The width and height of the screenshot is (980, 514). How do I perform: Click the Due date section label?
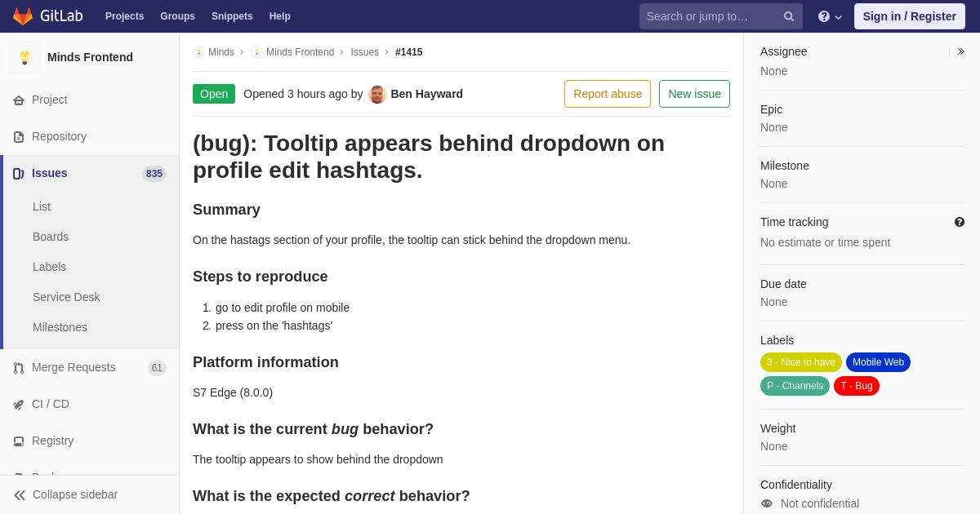pyautogui.click(x=783, y=284)
